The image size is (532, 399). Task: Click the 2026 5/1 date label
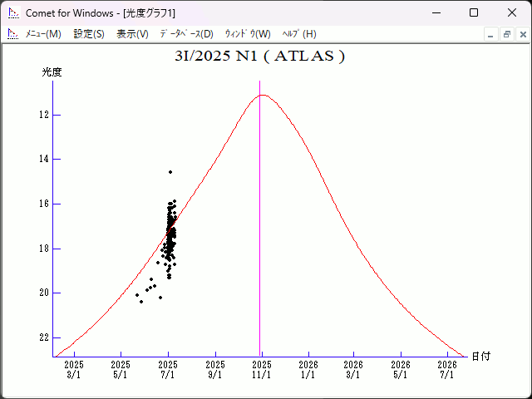click(401, 370)
